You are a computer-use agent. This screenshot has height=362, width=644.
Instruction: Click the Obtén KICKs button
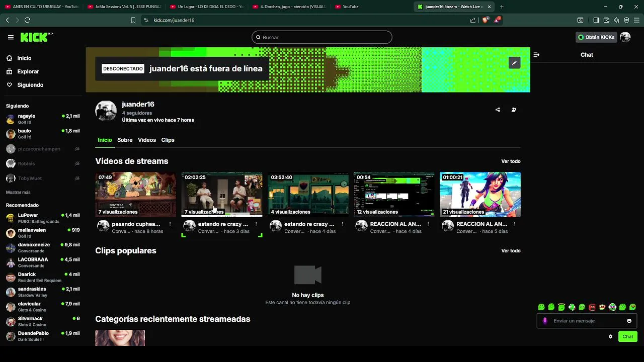click(596, 37)
